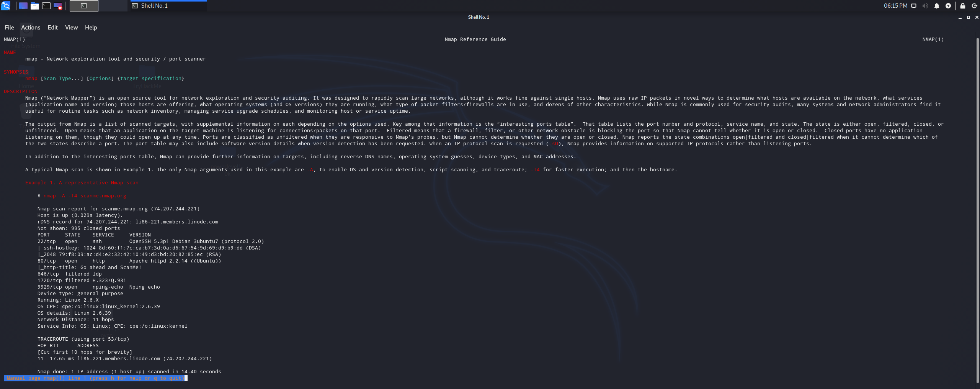This screenshot has width=980, height=389.
Task: Click "[Options]" in the synopsis line
Action: (x=100, y=79)
